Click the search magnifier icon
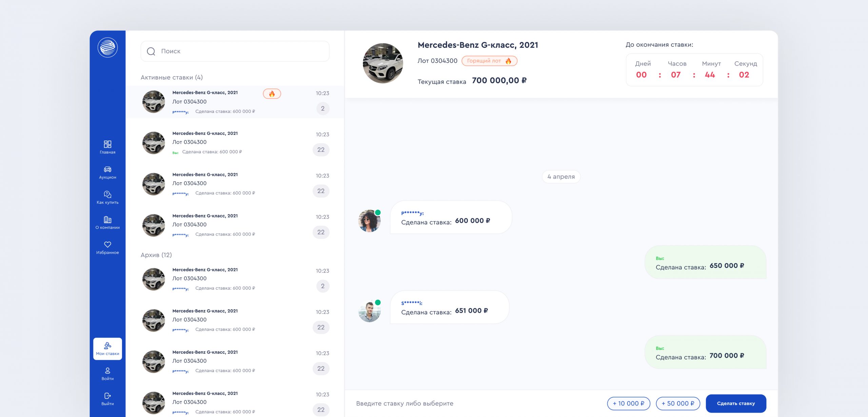868x417 pixels. pyautogui.click(x=151, y=51)
